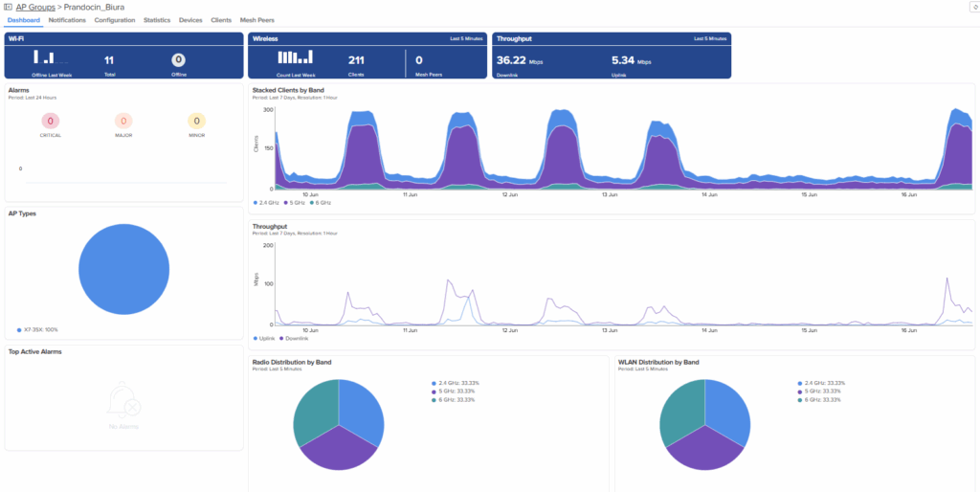The height and width of the screenshot is (492, 980).
Task: Click the Critical alarms count badge
Action: pyautogui.click(x=51, y=121)
